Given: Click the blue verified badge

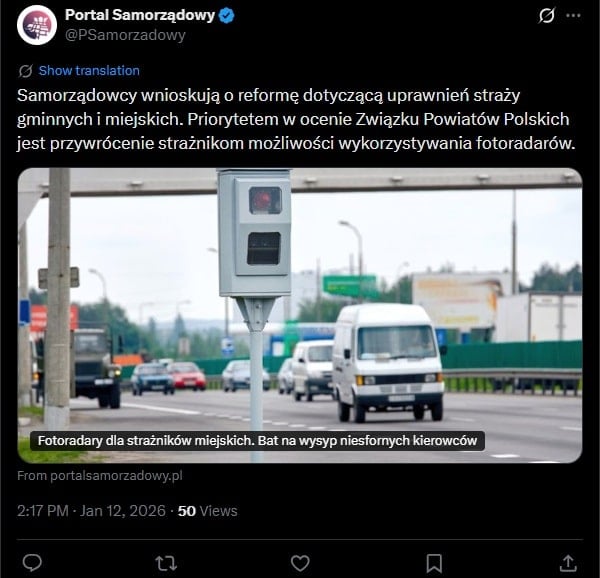Looking at the screenshot, I should pyautogui.click(x=227, y=16).
